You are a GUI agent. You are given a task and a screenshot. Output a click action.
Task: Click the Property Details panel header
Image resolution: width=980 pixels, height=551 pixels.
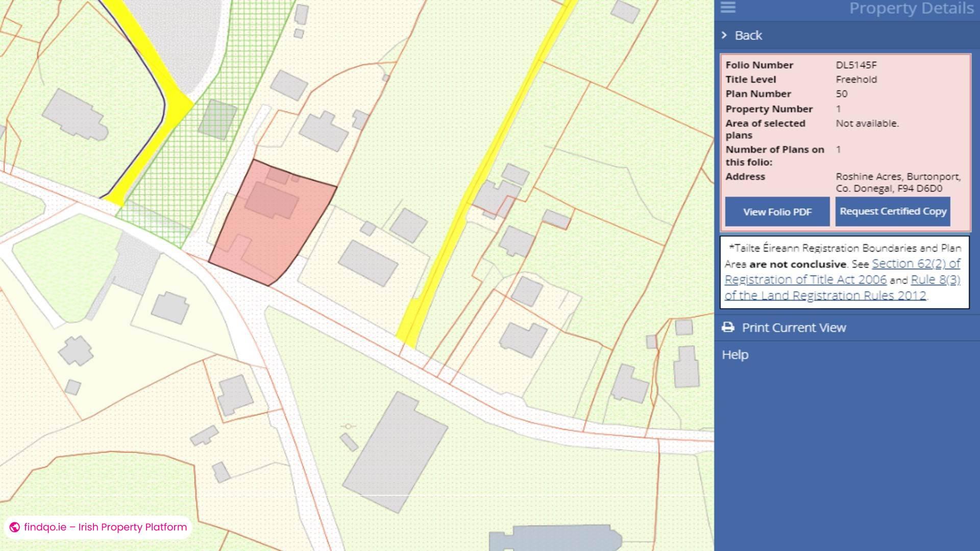[911, 8]
